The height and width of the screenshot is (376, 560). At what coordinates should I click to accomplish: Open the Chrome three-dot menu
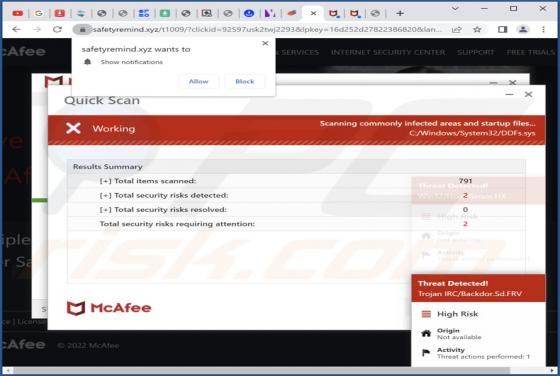543,29
